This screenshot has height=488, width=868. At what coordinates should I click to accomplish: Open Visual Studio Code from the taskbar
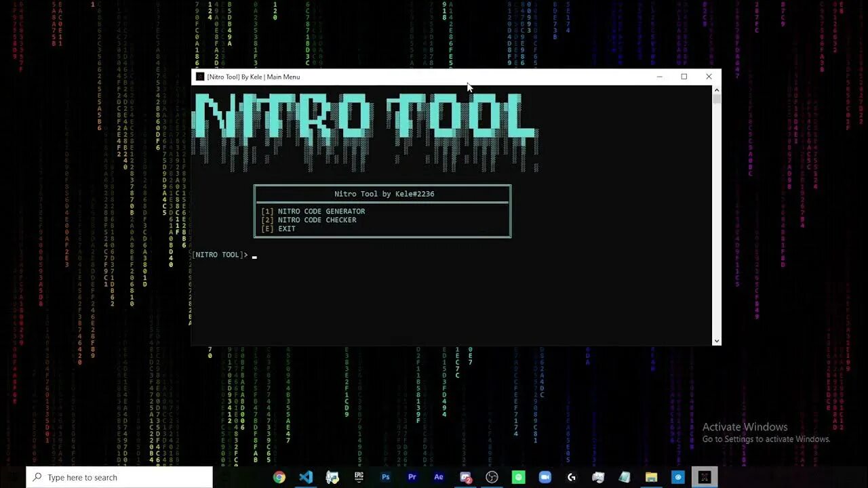pos(306,477)
